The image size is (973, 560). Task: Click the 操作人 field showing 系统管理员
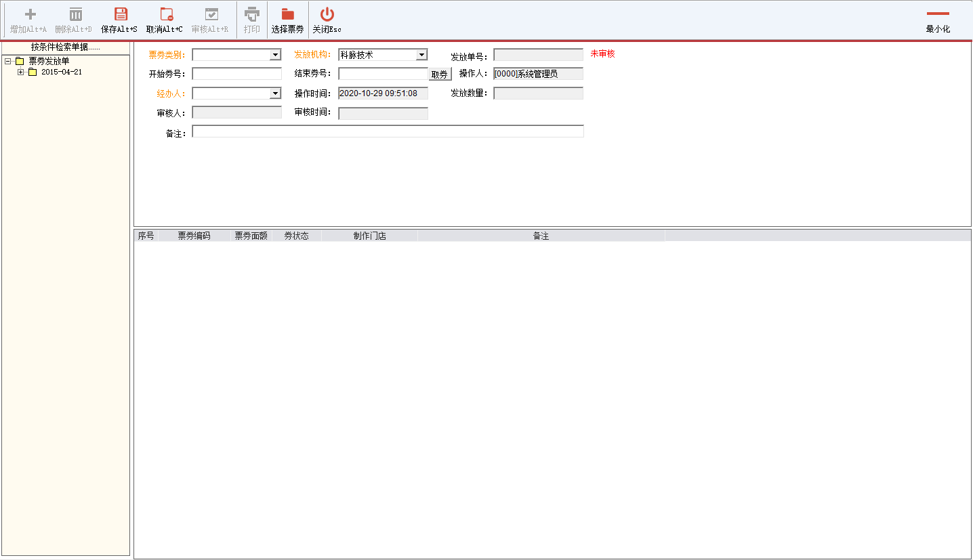pos(539,74)
